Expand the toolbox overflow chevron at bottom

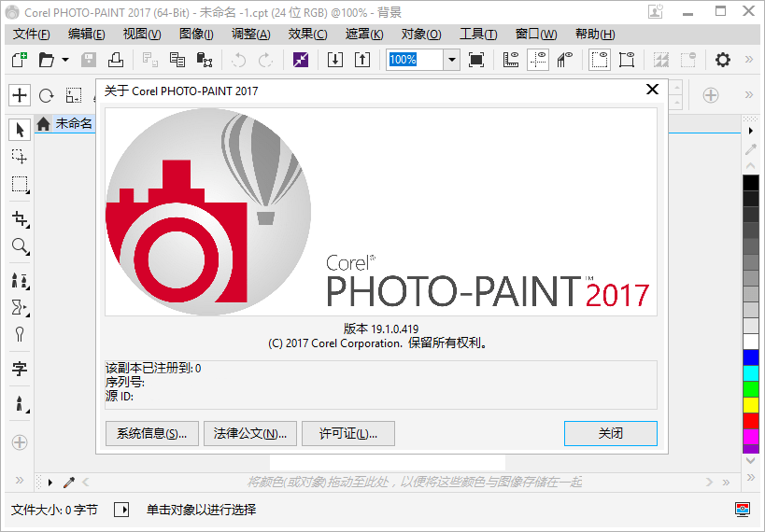click(x=20, y=481)
